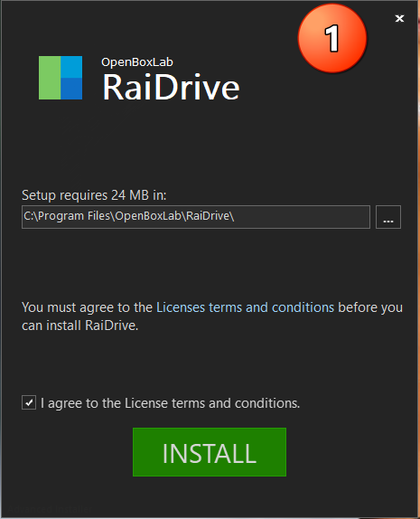Click the large RaiDrive title text
The image size is (420, 519).
coord(171,87)
